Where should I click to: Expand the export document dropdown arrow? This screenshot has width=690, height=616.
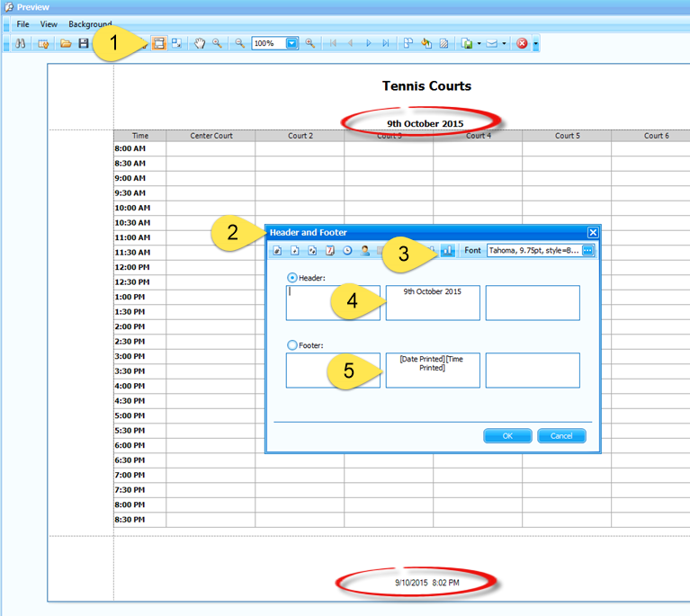(x=479, y=43)
